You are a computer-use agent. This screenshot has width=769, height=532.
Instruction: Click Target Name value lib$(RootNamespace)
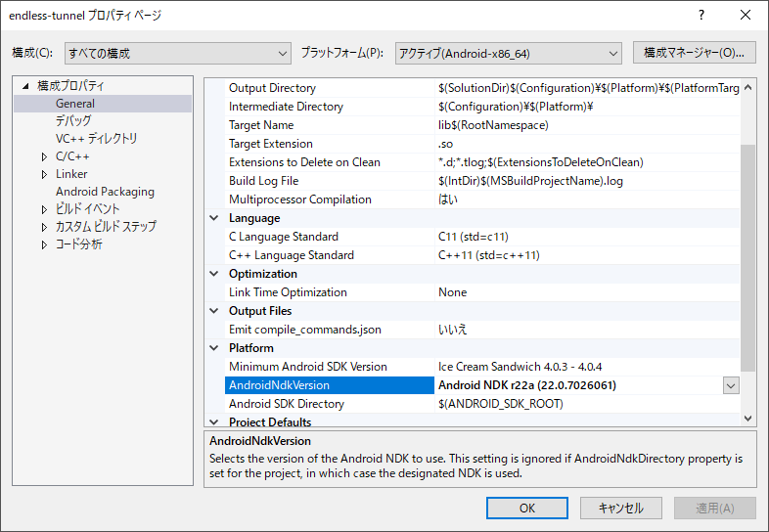pyautogui.click(x=493, y=125)
